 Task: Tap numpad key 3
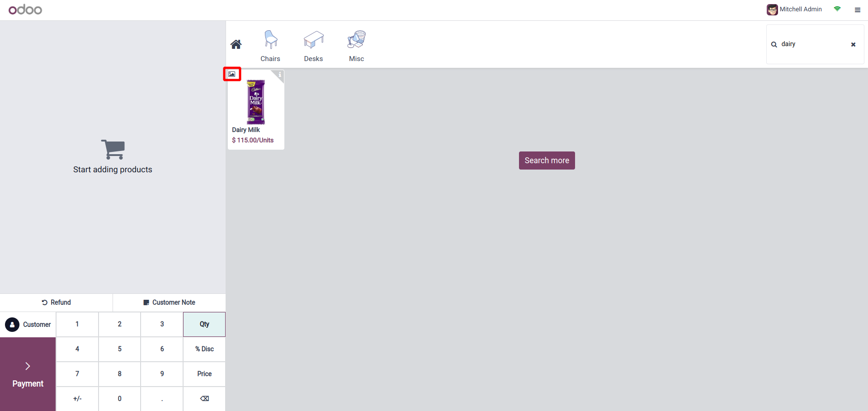(x=162, y=324)
